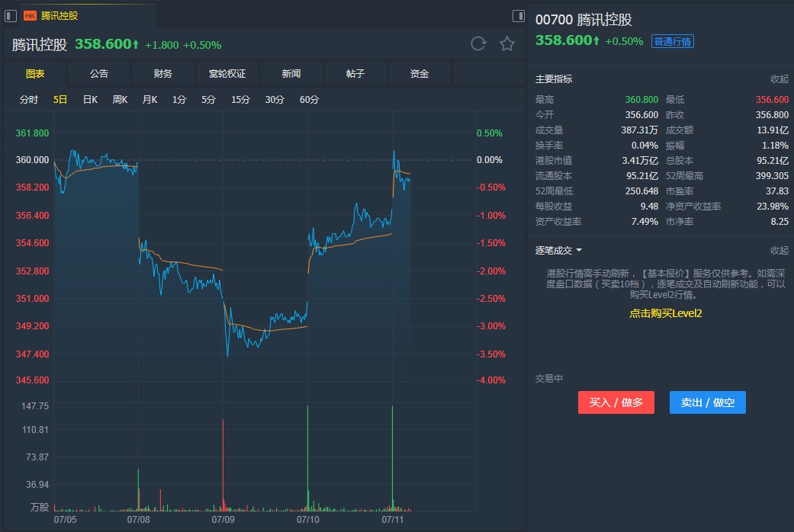
Task: Click the 买入 / 做多 button
Action: 616,402
